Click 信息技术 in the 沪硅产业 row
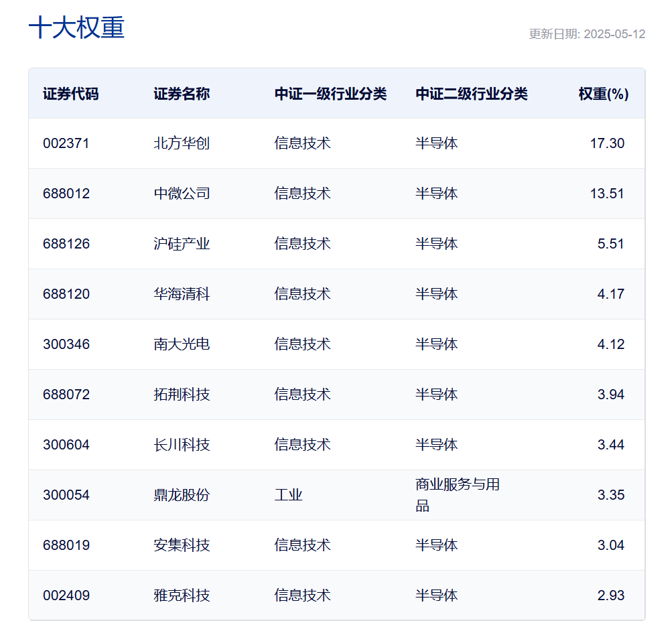The height and width of the screenshot is (631, 672). point(303,244)
